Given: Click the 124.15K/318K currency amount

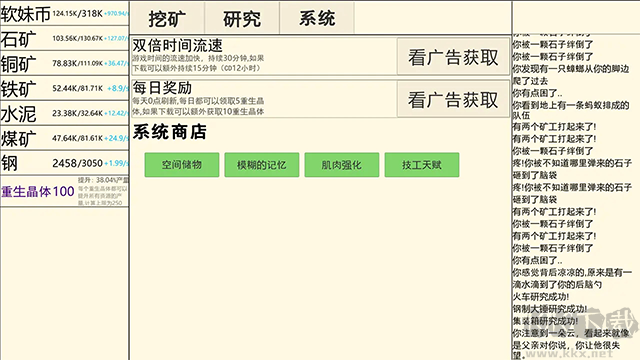Looking at the screenshot, I should point(78,13).
